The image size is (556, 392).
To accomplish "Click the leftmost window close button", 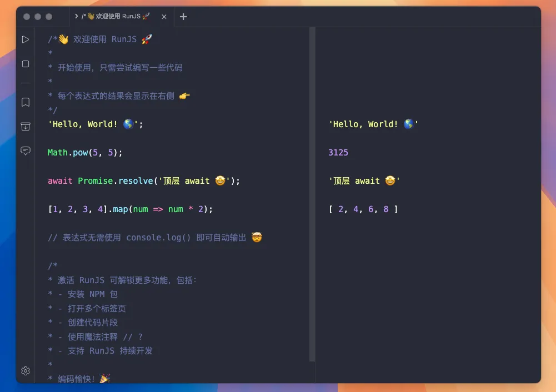I will (27, 17).
